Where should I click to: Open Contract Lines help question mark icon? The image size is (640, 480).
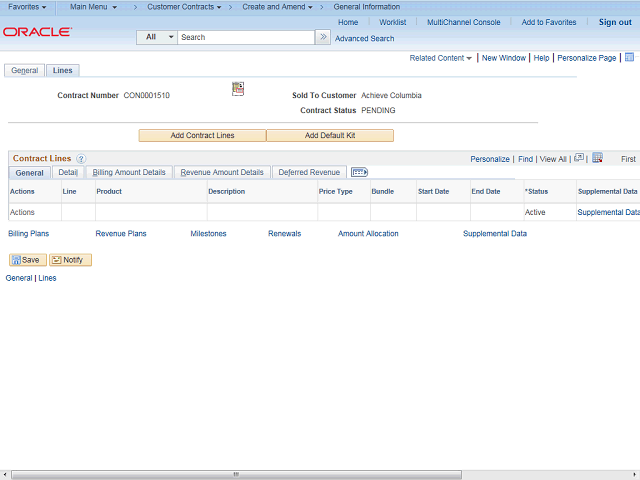(81, 159)
